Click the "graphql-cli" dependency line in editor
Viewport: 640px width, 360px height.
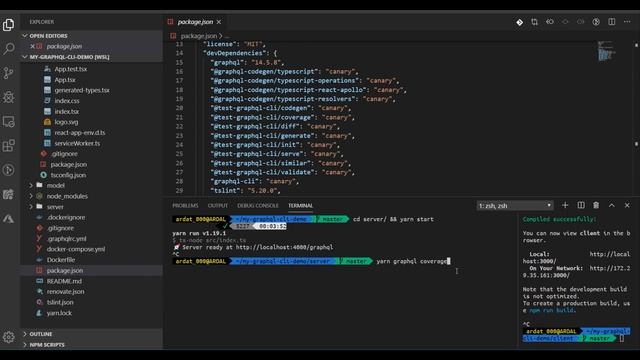pos(255,181)
